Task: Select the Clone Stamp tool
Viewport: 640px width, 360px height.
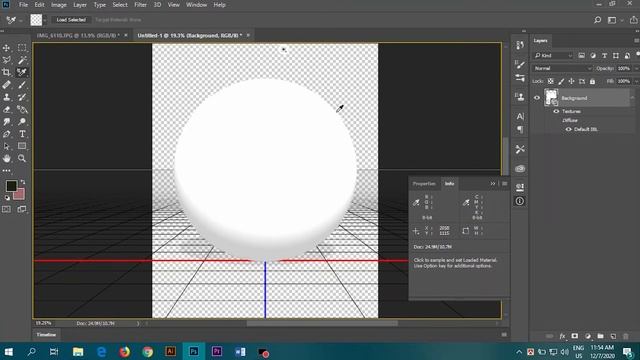Action: tap(7, 97)
